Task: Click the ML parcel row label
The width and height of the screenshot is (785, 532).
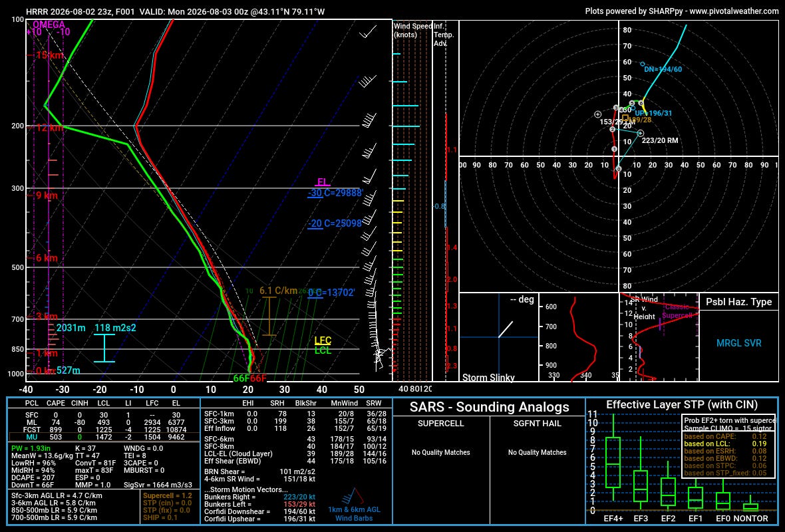Action: [x=31, y=422]
